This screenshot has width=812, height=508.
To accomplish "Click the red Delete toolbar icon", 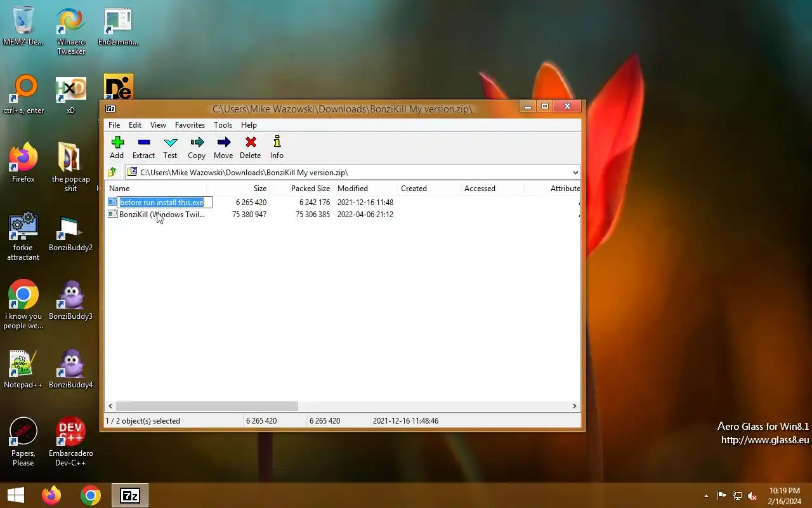I will click(x=250, y=147).
